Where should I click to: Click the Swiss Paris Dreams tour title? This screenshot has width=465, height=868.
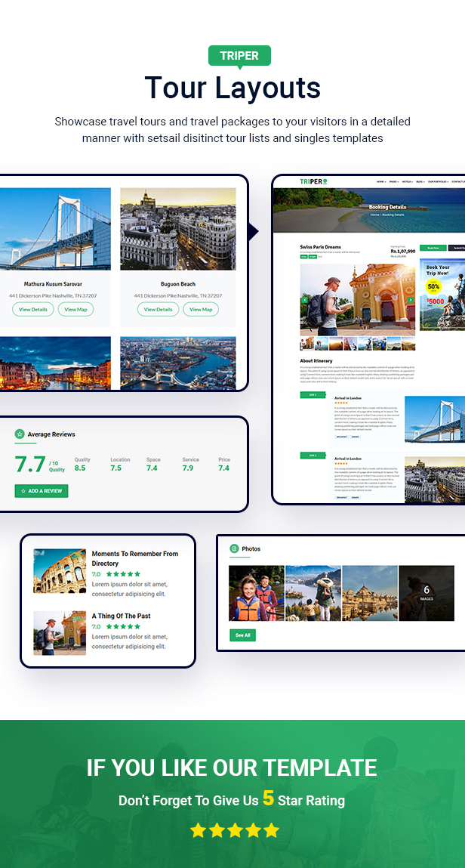point(321,247)
